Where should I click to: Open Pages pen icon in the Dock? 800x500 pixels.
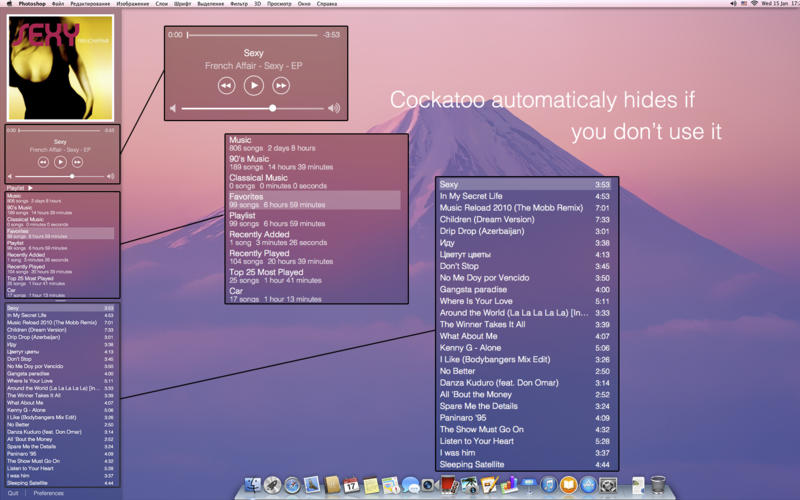click(x=489, y=485)
